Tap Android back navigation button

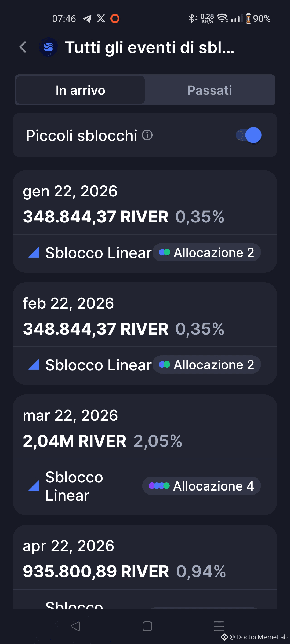point(75,626)
